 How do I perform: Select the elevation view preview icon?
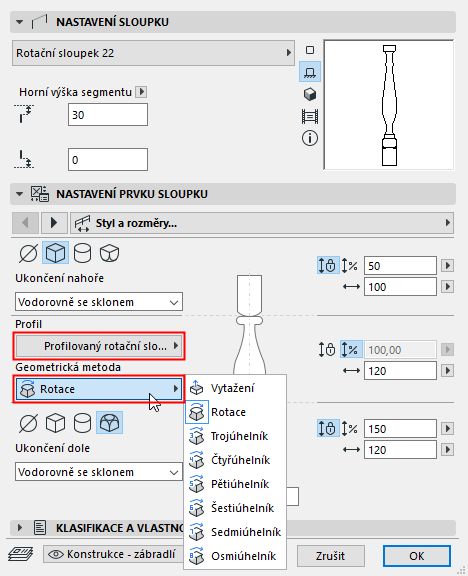pos(310,72)
